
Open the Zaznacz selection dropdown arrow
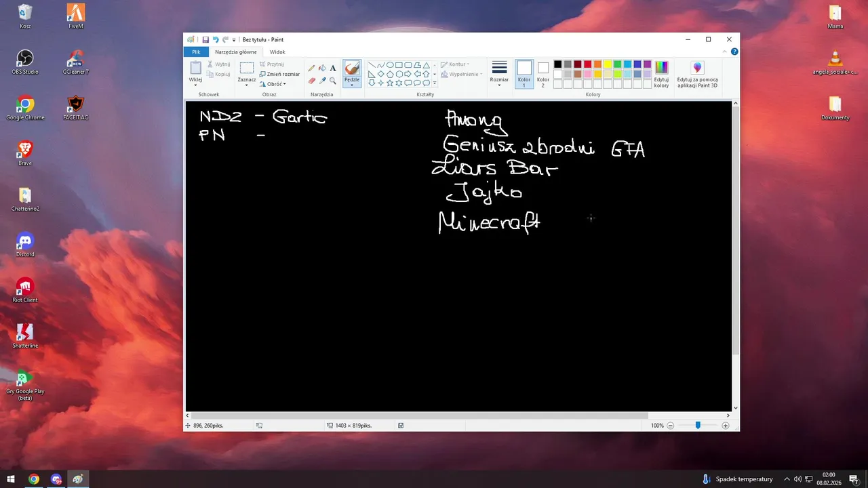coord(247,85)
